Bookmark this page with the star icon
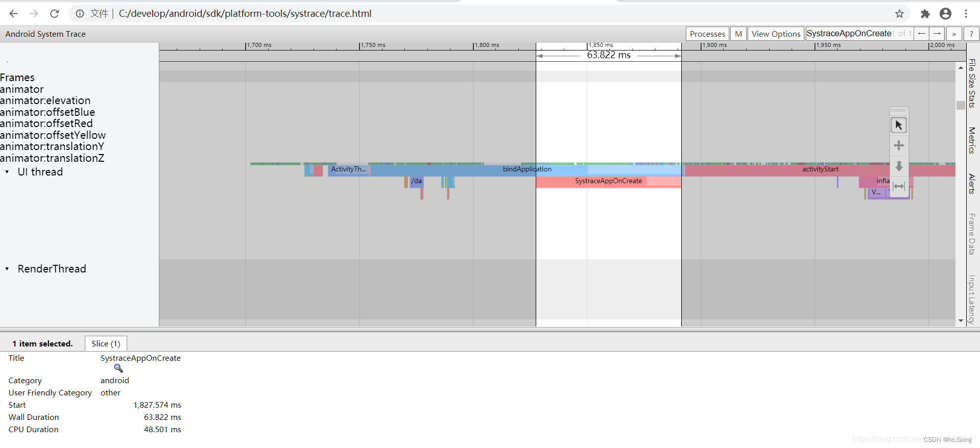The width and height of the screenshot is (980, 448). pyautogui.click(x=899, y=14)
